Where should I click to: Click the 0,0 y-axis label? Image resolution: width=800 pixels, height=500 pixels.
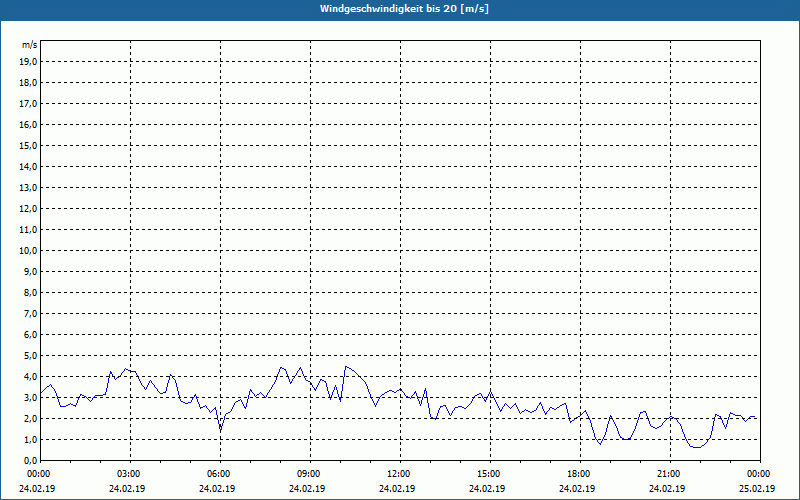30,460
